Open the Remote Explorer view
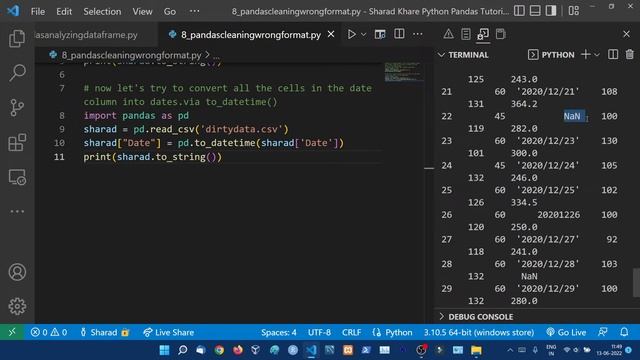The width and height of the screenshot is (640, 360). coord(17,177)
